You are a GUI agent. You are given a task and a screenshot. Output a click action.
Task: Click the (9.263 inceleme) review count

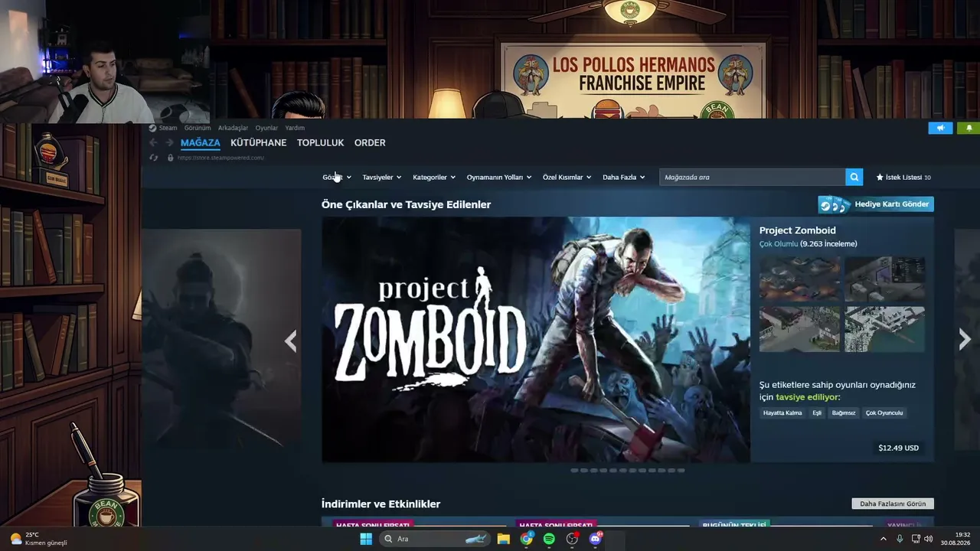[828, 244]
